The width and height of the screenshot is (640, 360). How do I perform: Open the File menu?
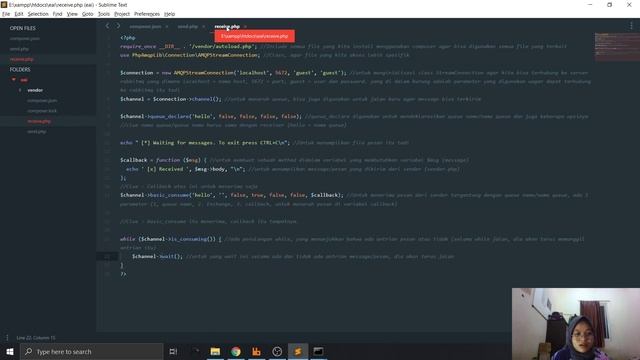pos(6,14)
